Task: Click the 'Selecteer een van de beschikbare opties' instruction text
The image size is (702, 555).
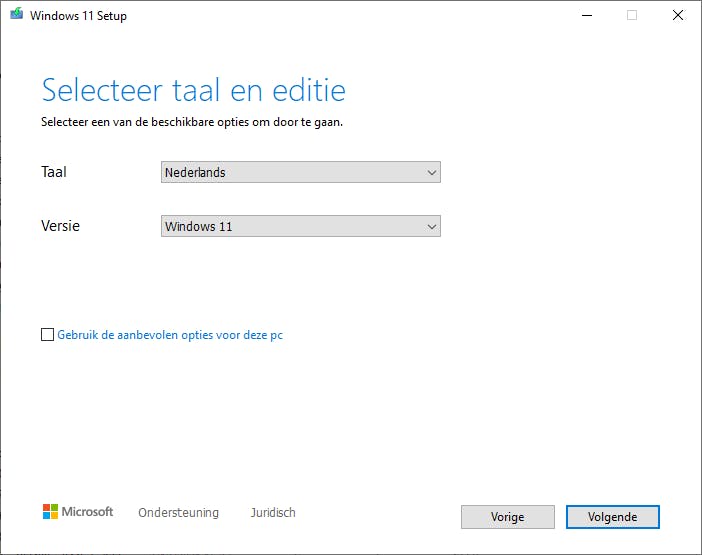Action: (198, 122)
